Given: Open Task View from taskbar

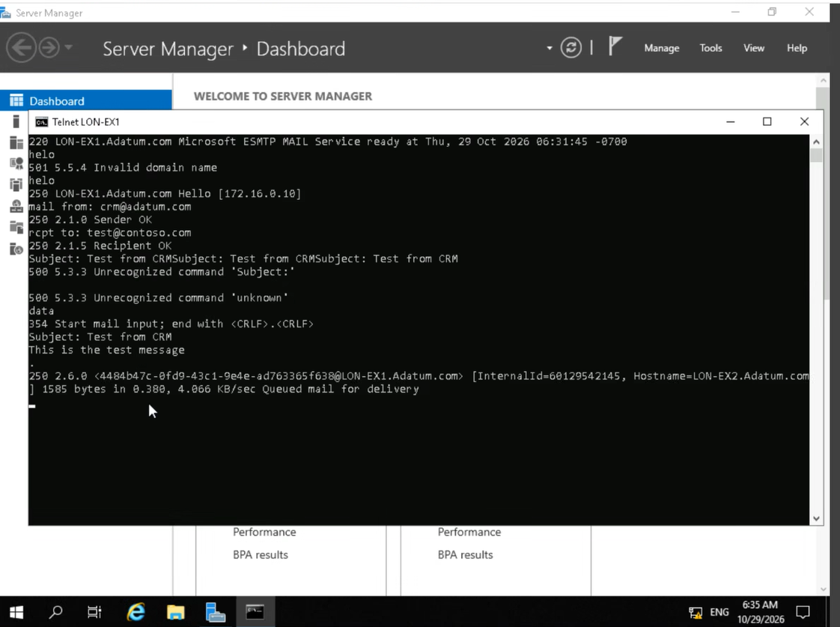Looking at the screenshot, I should click(x=94, y=611).
